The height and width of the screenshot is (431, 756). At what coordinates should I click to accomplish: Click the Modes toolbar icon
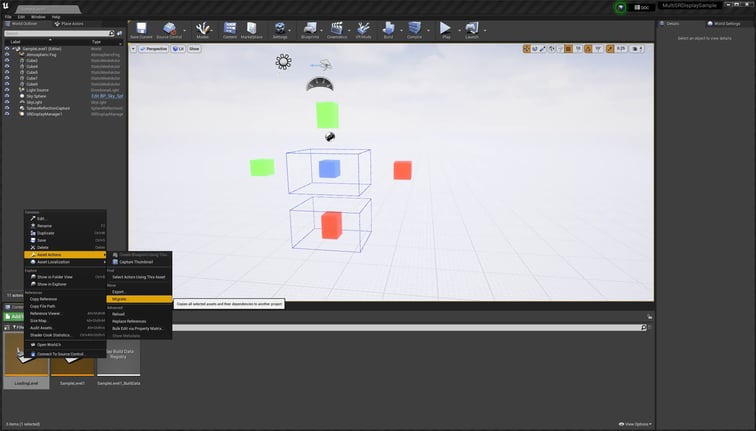point(202,30)
